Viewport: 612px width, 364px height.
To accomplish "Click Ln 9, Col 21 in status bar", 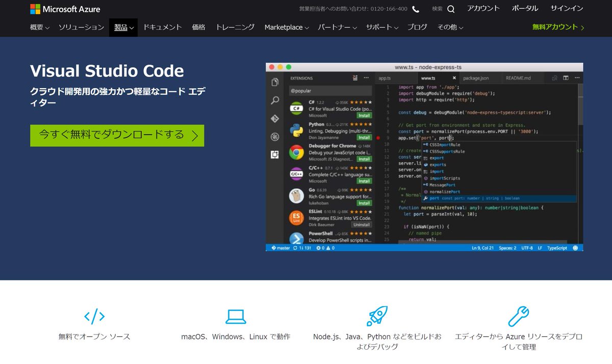I will [482, 248].
